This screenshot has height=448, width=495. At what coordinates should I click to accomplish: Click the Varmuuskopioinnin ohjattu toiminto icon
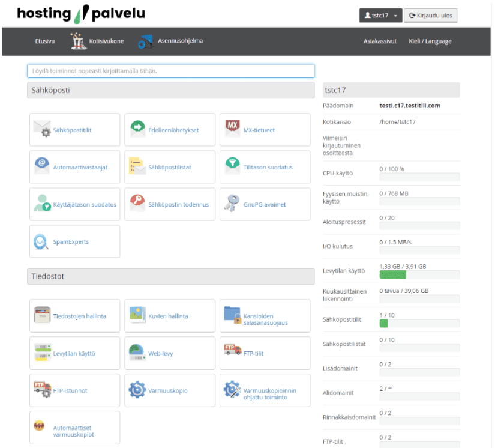pyautogui.click(x=232, y=389)
